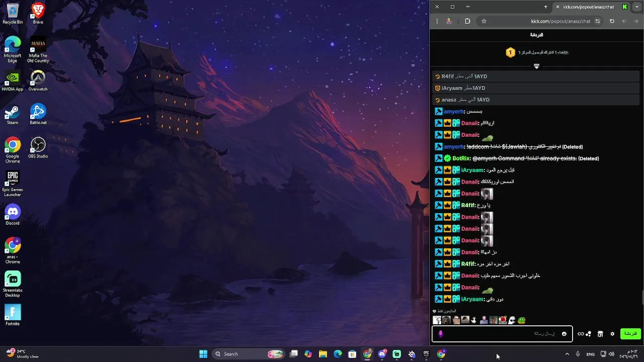This screenshot has height=362, width=644.
Task: Open the Chrome tab search dropdown
Action: click(x=638, y=7)
